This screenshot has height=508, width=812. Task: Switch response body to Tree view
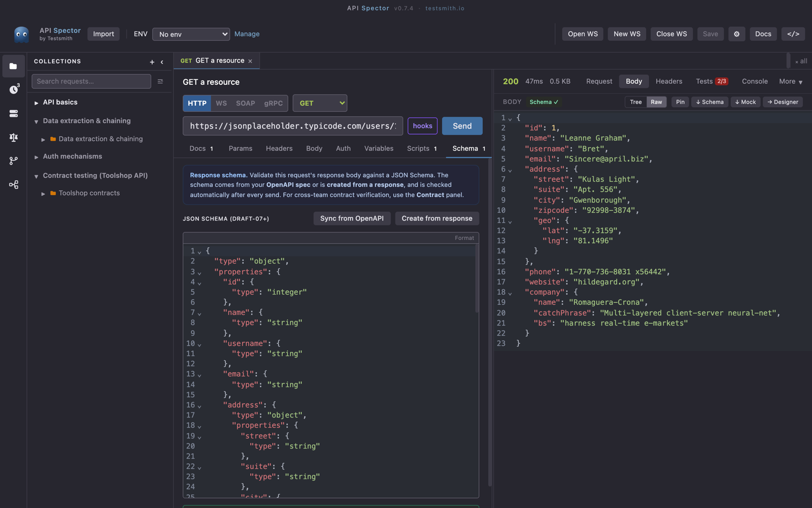click(x=636, y=102)
